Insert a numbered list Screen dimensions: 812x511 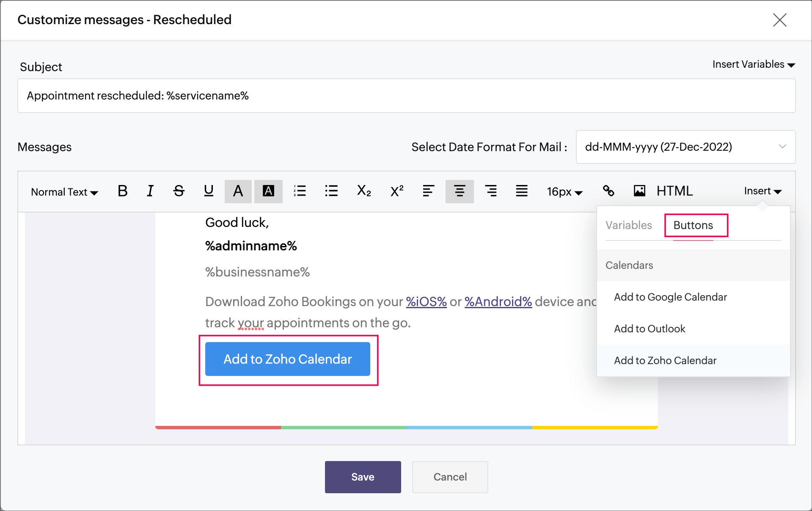[x=300, y=191]
